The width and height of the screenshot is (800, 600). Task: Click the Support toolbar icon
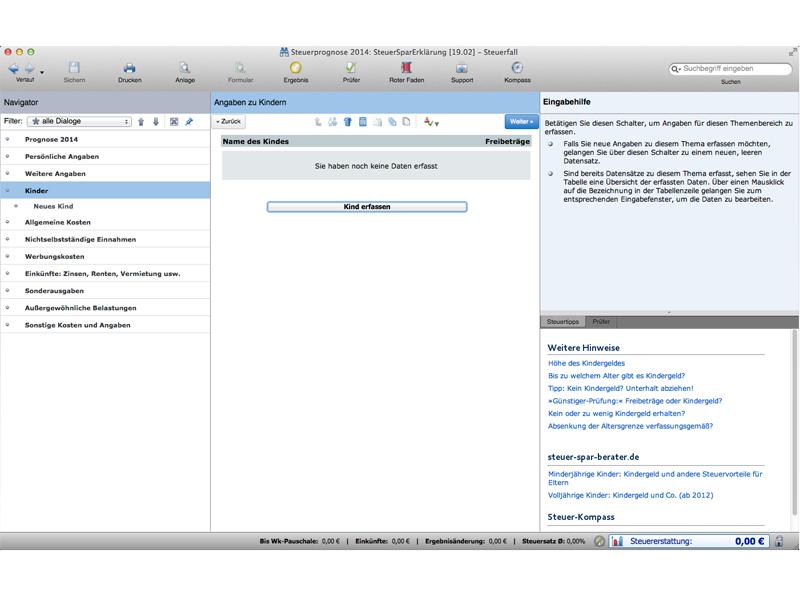click(x=462, y=72)
